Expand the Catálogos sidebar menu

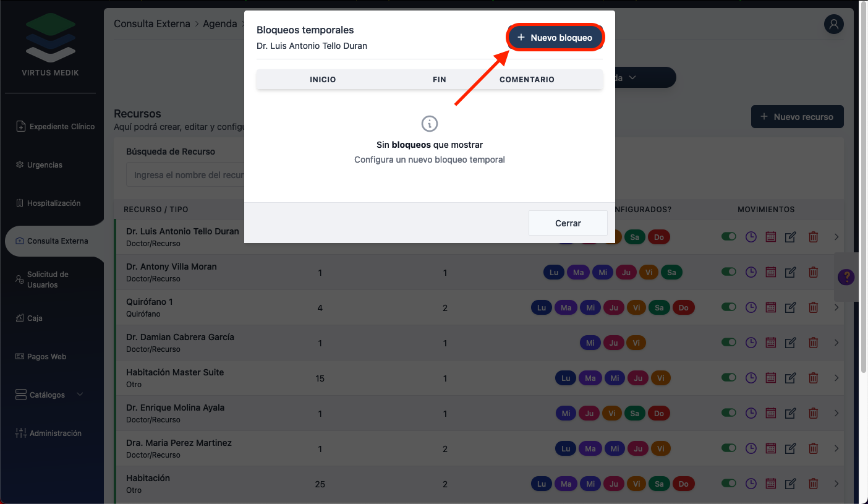click(x=49, y=395)
